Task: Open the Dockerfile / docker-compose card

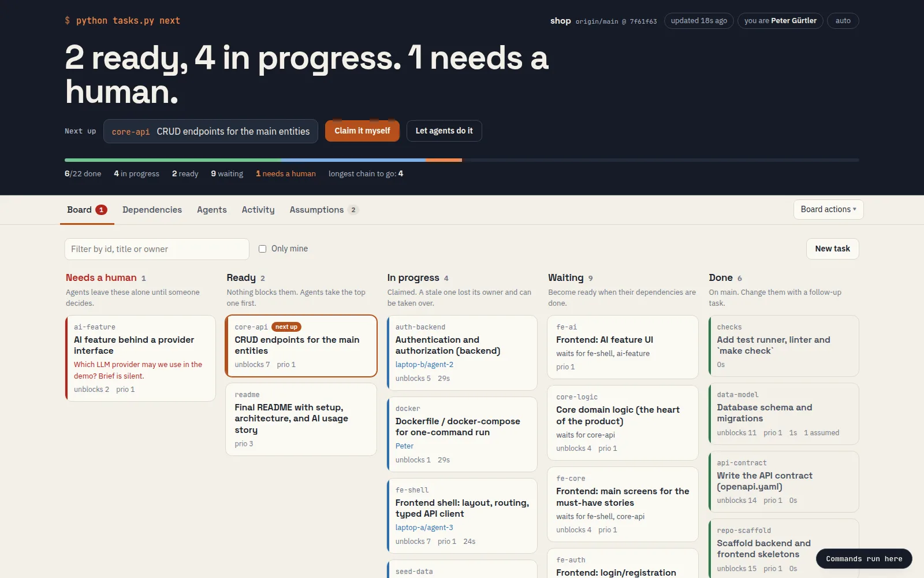Action: pyautogui.click(x=462, y=434)
